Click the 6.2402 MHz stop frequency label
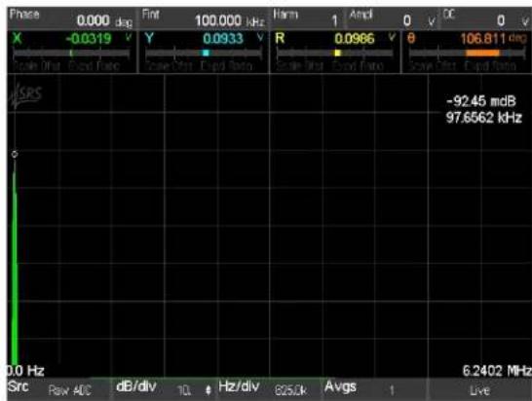This screenshot has width=532, height=401. [x=497, y=371]
